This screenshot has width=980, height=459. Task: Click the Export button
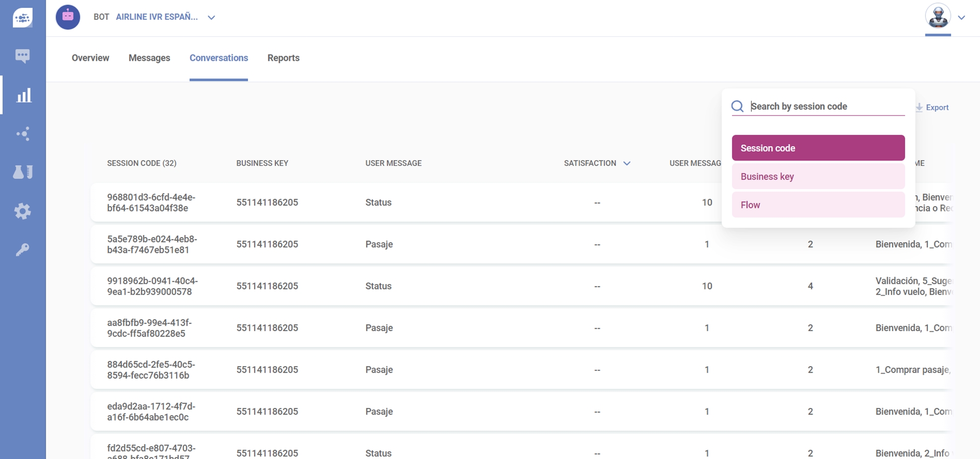pyautogui.click(x=932, y=108)
